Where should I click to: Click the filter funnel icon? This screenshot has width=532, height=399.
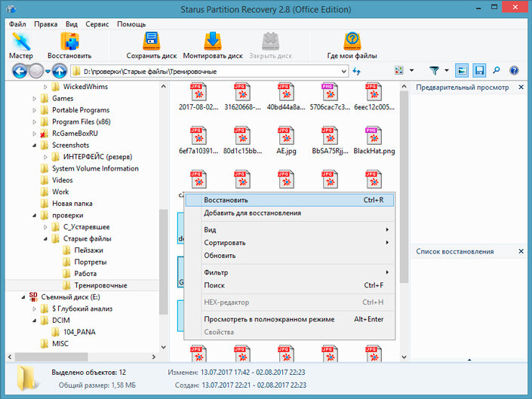pyautogui.click(x=434, y=70)
